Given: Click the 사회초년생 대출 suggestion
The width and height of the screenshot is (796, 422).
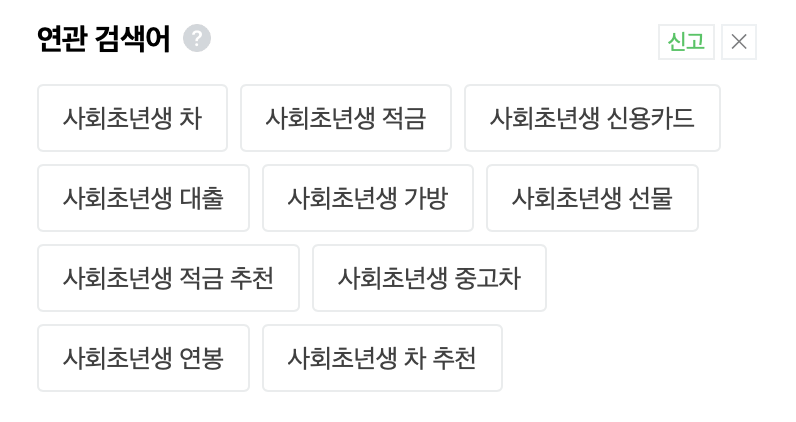Looking at the screenshot, I should (143, 198).
